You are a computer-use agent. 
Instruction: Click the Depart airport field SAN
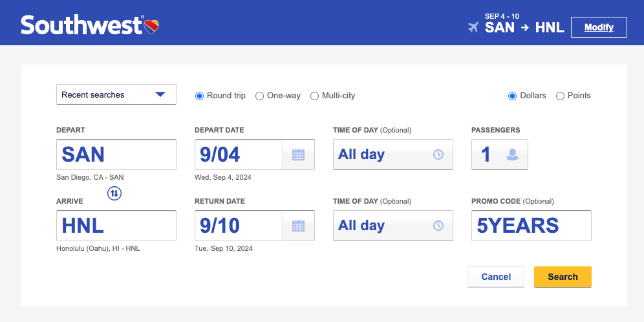[x=116, y=155]
